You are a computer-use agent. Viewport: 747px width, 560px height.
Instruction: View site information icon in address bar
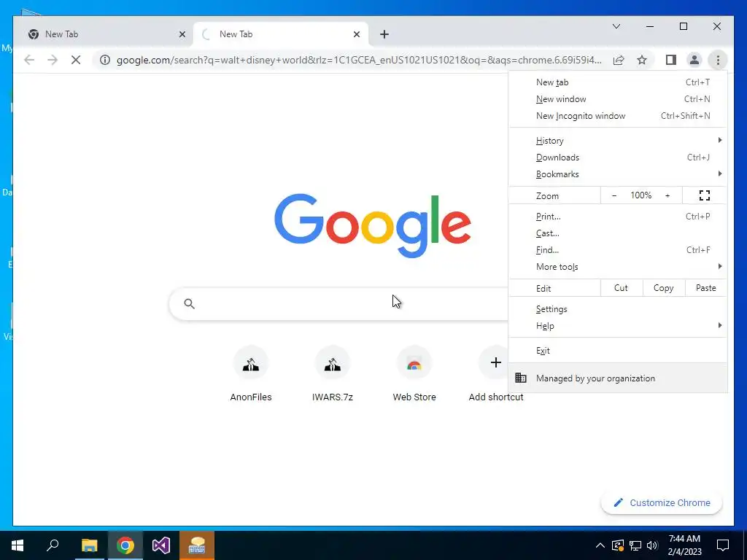(105, 60)
